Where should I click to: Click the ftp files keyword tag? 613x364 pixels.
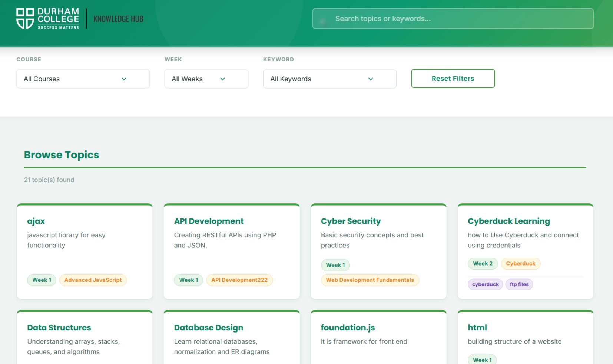pyautogui.click(x=519, y=284)
